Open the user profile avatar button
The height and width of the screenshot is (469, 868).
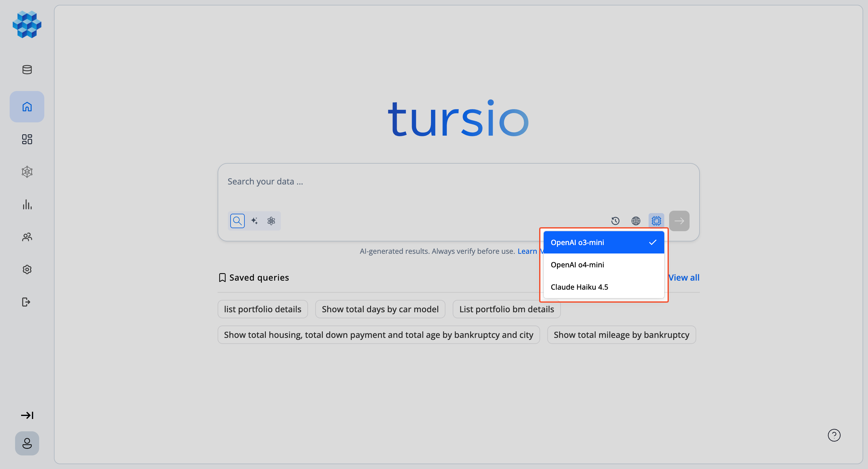[x=27, y=443]
